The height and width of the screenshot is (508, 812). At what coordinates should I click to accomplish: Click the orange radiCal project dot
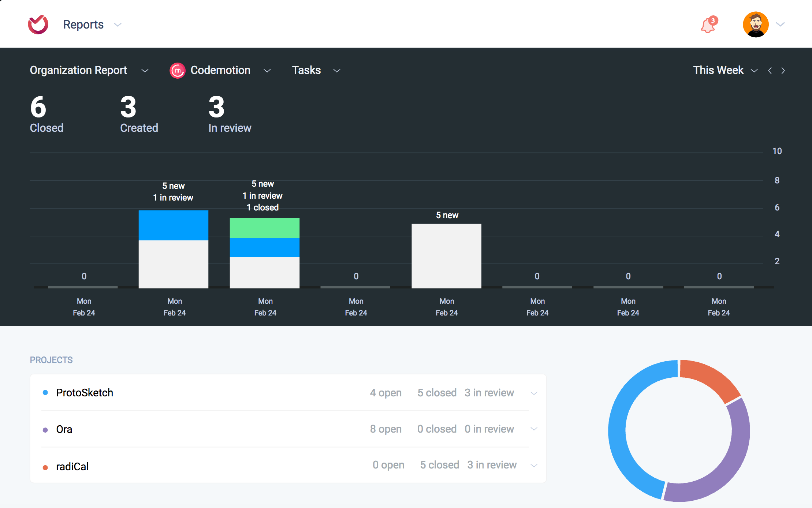click(x=45, y=467)
